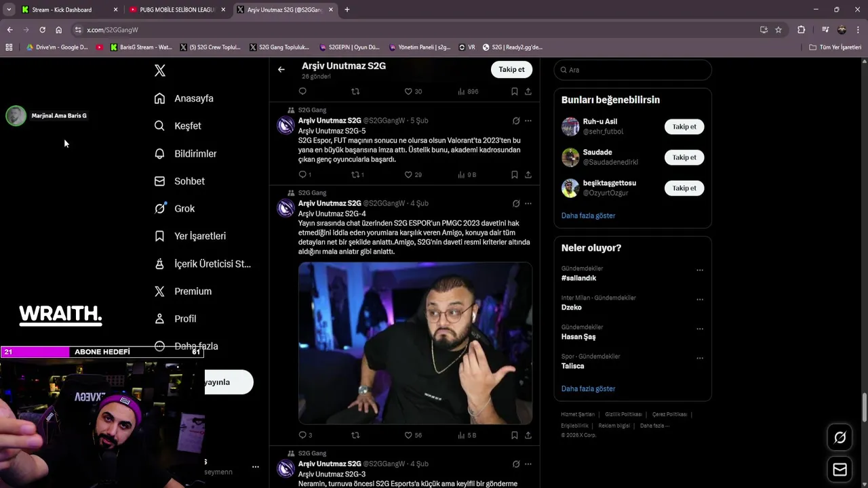Open Gizlilik Politikası footer link
The width and height of the screenshot is (868, 488).
coord(623,414)
